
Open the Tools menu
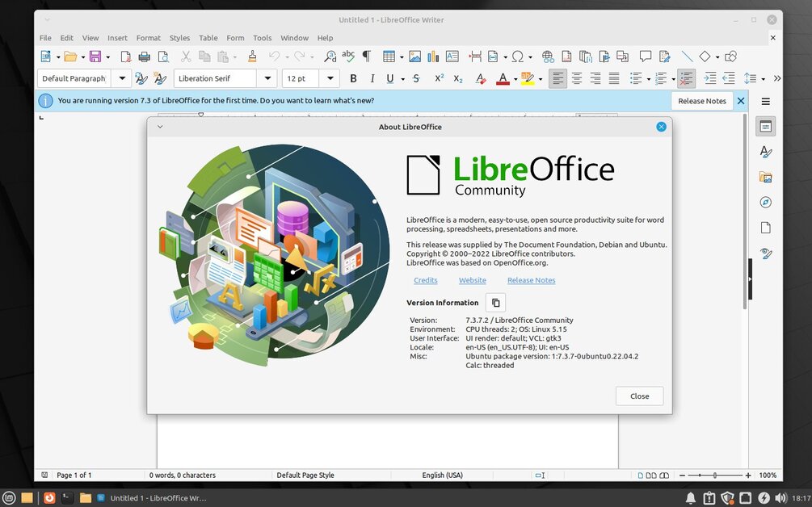point(262,38)
